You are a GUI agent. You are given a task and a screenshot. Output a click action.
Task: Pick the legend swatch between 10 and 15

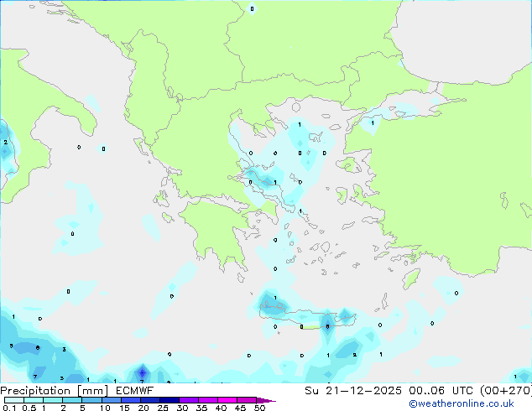coord(112,400)
